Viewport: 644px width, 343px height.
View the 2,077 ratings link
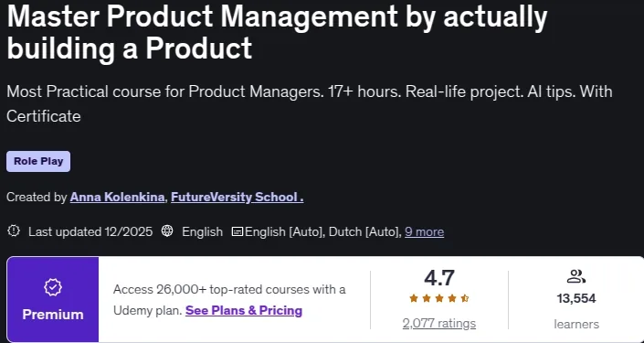pos(439,324)
